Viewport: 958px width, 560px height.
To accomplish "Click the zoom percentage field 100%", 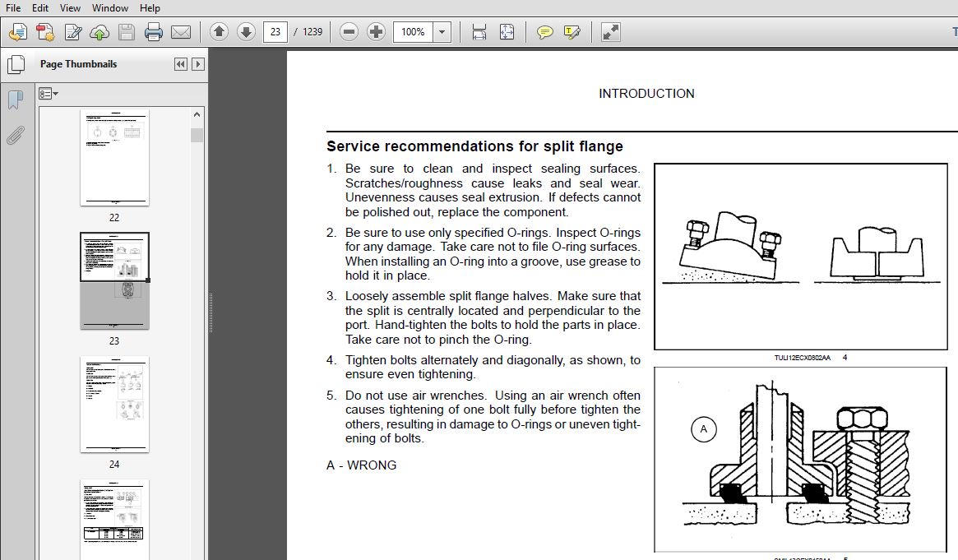I will pyautogui.click(x=413, y=32).
